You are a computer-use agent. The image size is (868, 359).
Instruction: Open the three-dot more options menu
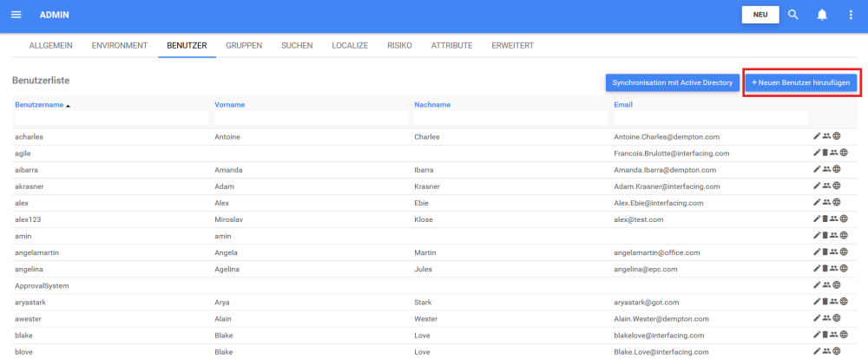pyautogui.click(x=851, y=15)
